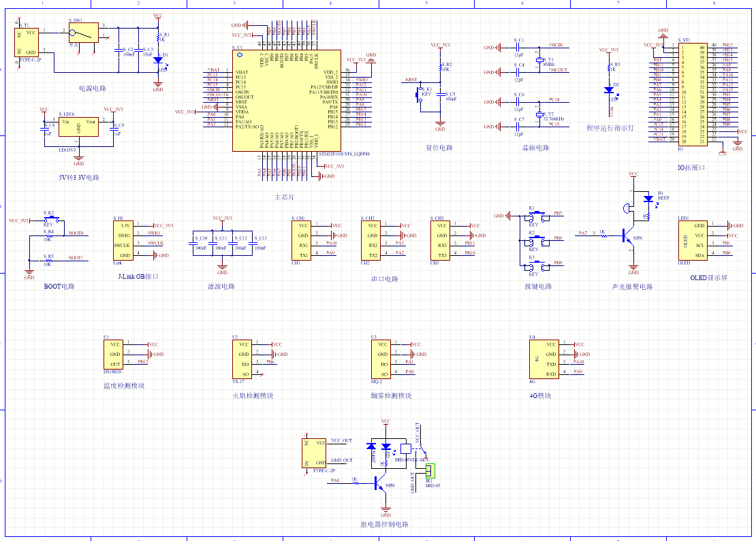Click the 继电器控制电路 label
This screenshot has width=756, height=541.
(x=385, y=524)
